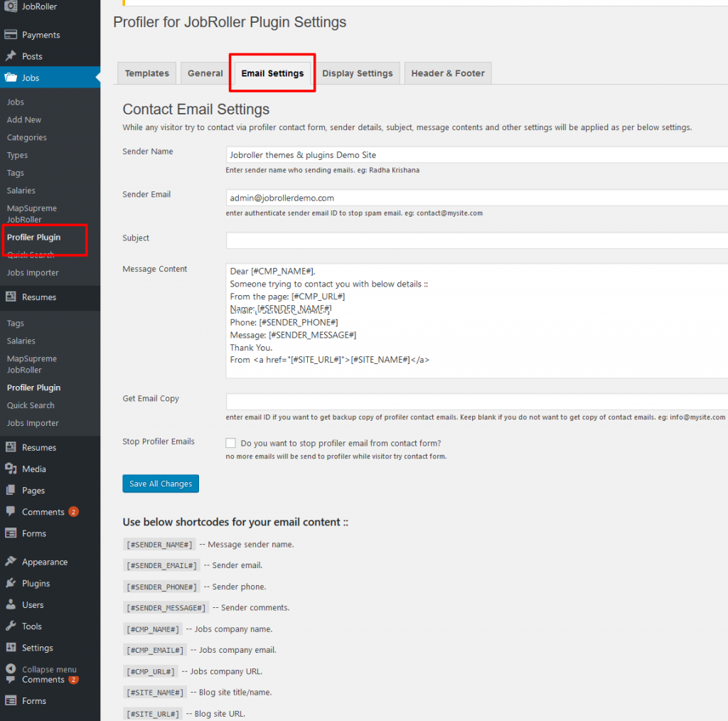
Task: Click the [#CMP_NAME#] chip in shortcode list
Action: (153, 629)
